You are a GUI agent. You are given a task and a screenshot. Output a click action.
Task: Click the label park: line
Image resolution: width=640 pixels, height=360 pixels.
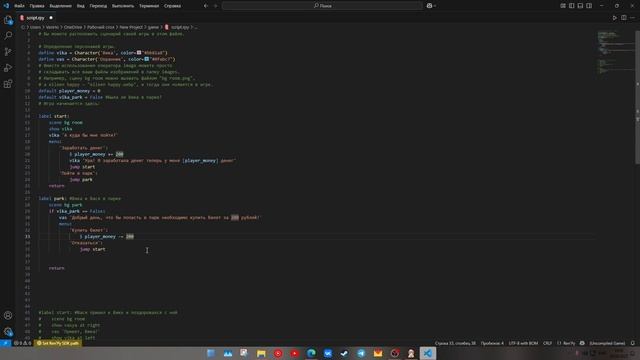click(80, 199)
